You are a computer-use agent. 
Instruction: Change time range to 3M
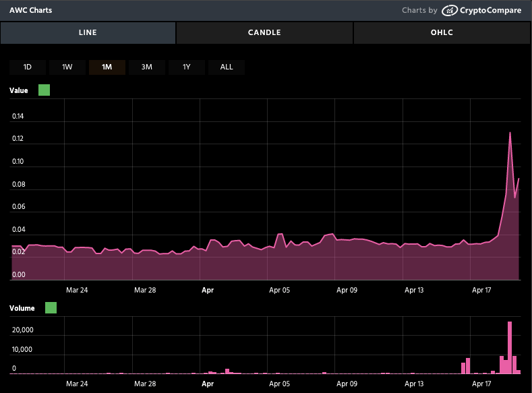(147, 67)
